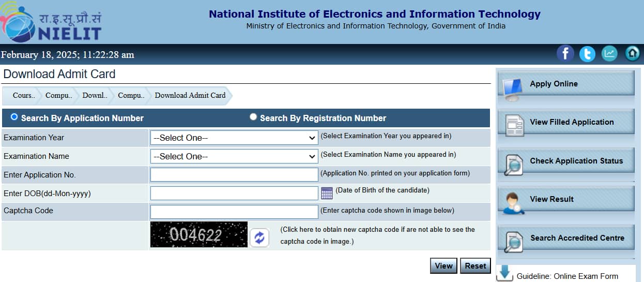Click the View button
644x282 pixels.
[x=443, y=265]
